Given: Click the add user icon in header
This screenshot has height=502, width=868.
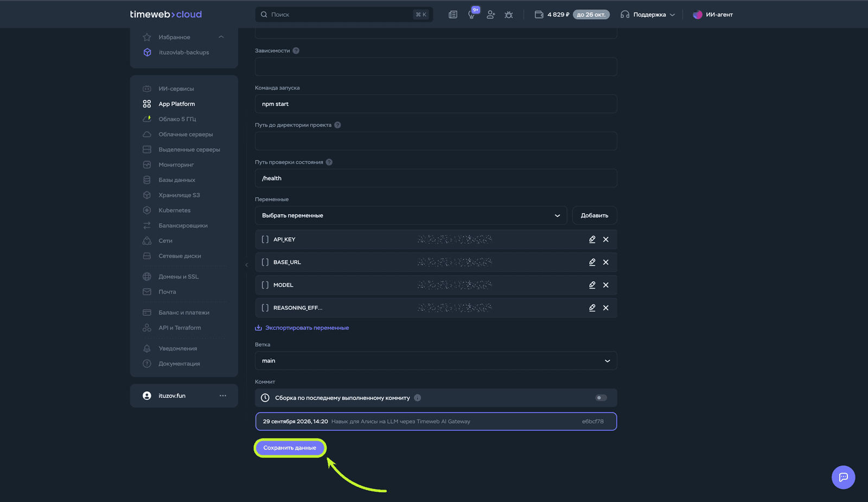Looking at the screenshot, I should click(490, 15).
